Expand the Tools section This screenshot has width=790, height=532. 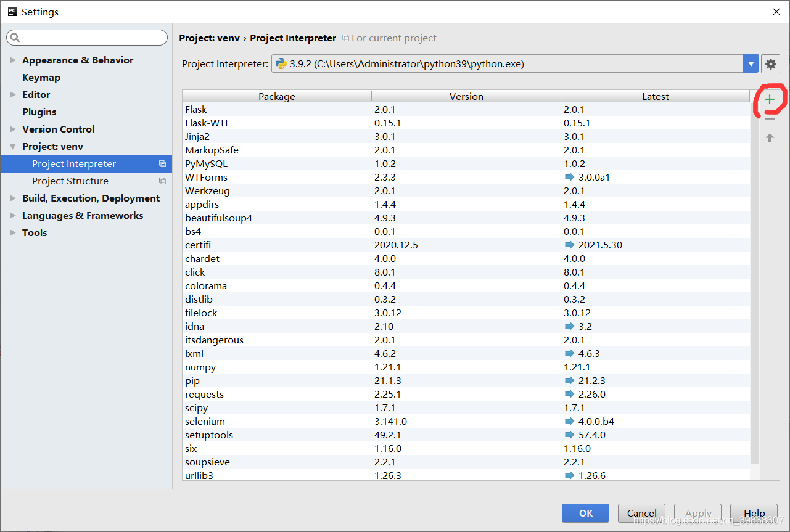tap(13, 233)
